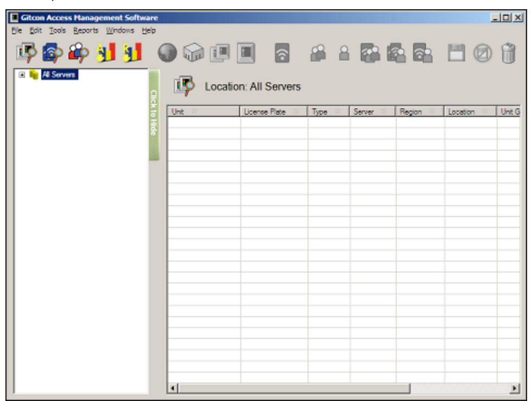Select the All Servers tree item
Image resolution: width=532 pixels, height=401 pixels.
[59, 74]
